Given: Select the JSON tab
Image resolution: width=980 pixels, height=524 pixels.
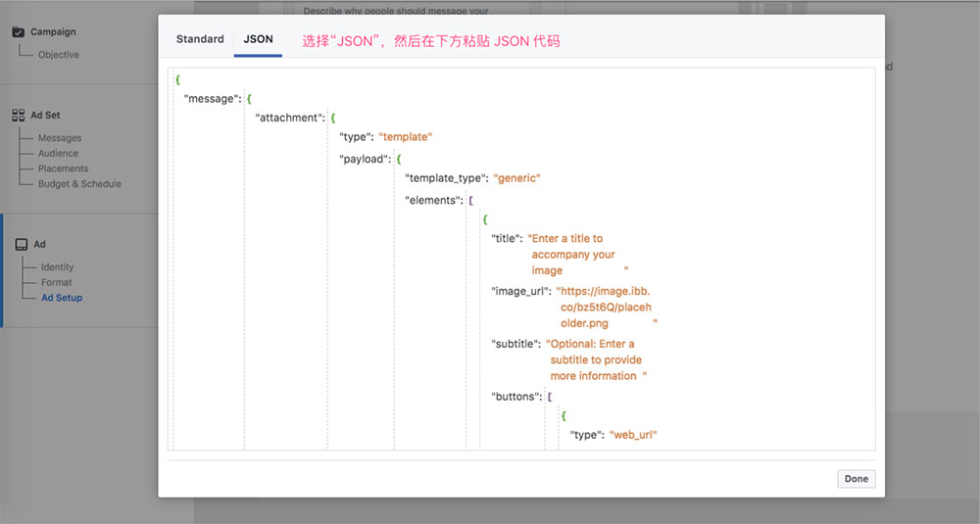Looking at the screenshot, I should point(258,39).
